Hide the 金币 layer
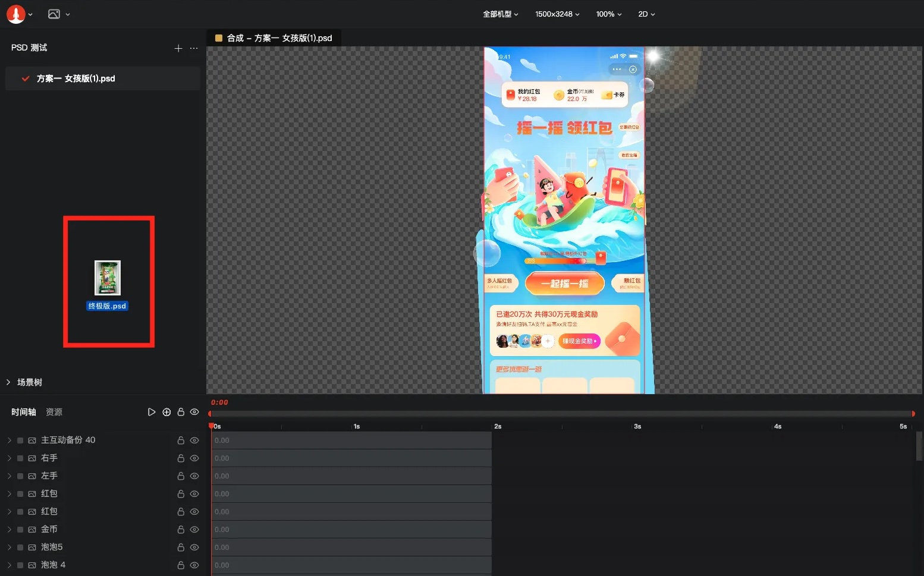924x576 pixels. click(x=194, y=530)
